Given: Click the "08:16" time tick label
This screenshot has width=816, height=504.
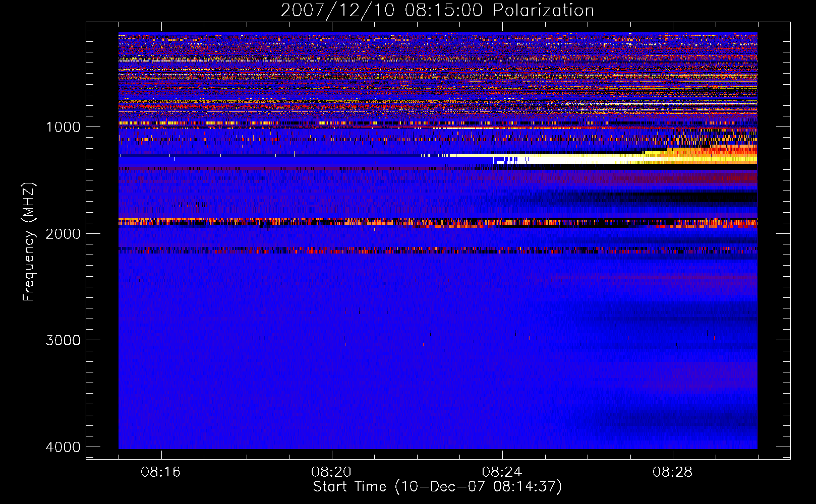Looking at the screenshot, I should click(x=161, y=472).
